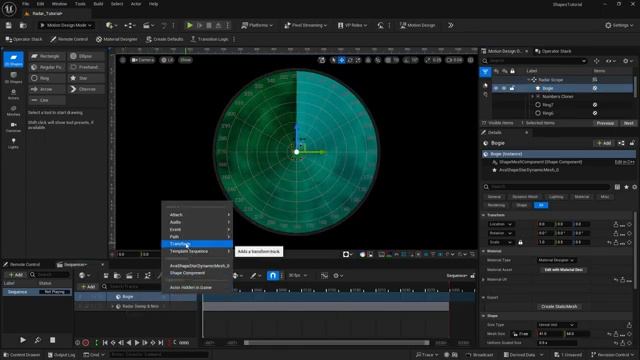The width and height of the screenshot is (640, 360).
Task: Select the Line shape tool
Action: (x=47, y=100)
